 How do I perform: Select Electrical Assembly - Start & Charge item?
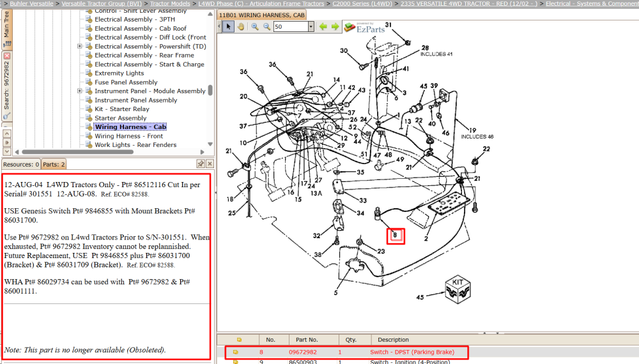click(x=150, y=64)
